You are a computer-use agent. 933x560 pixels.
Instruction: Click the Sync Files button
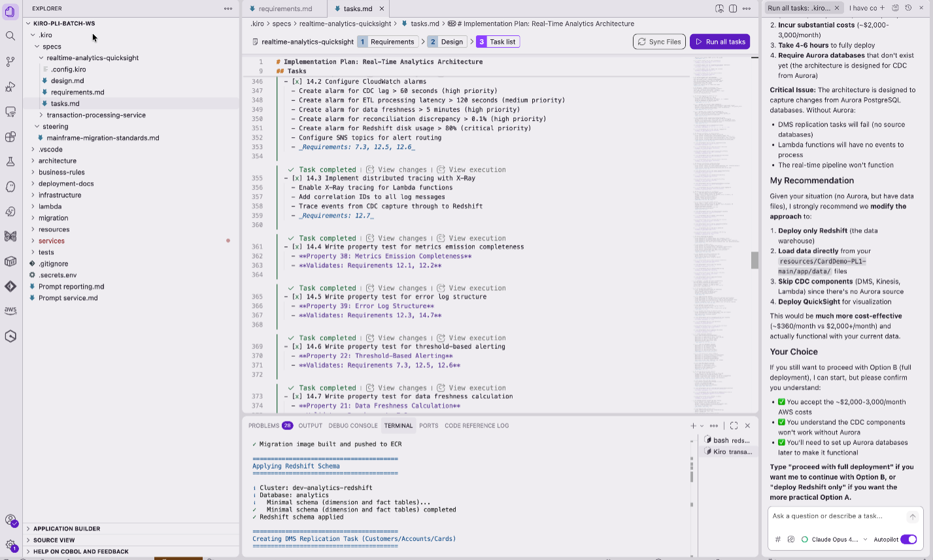point(660,41)
